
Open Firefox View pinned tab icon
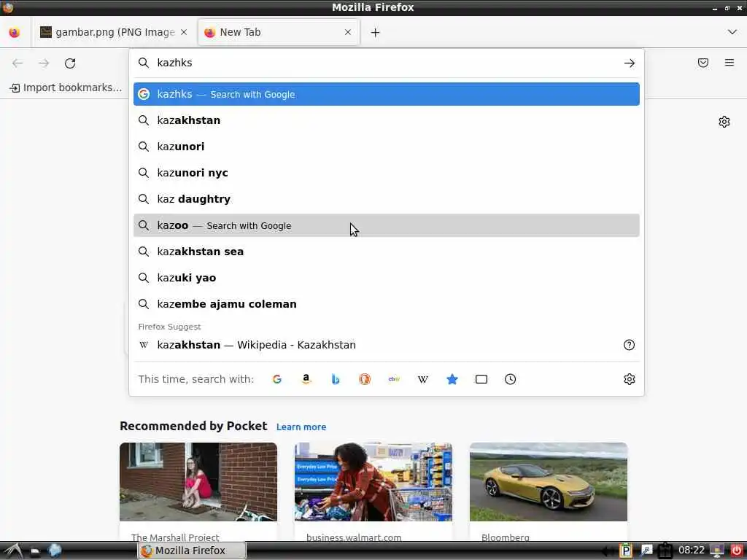coord(15,32)
